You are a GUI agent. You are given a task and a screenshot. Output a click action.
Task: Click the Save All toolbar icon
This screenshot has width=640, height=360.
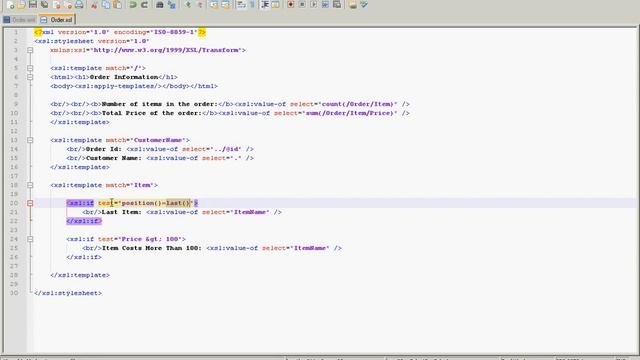click(44, 5)
